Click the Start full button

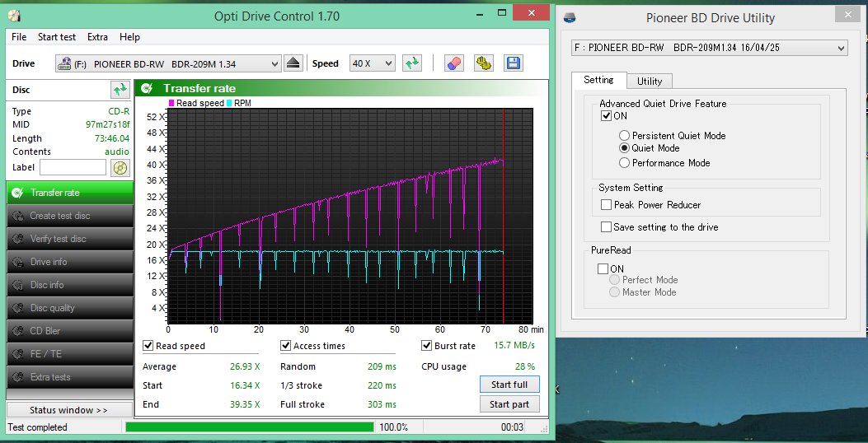coord(509,385)
